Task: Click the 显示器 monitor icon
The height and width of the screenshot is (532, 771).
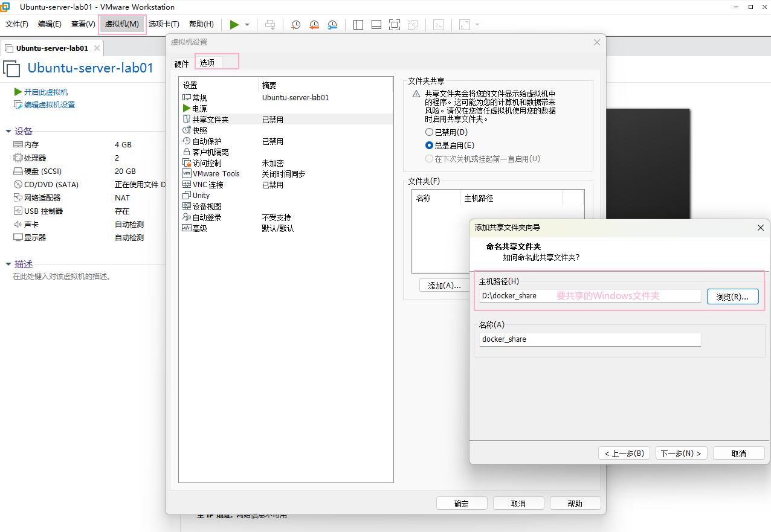Action: click(18, 237)
